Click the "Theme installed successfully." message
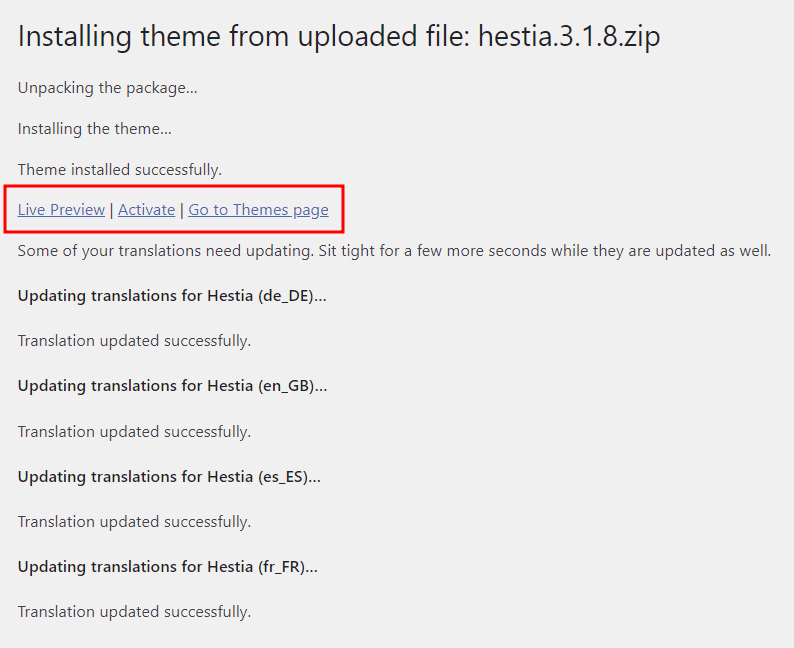Screen dimensions: 794x648 click(120, 170)
